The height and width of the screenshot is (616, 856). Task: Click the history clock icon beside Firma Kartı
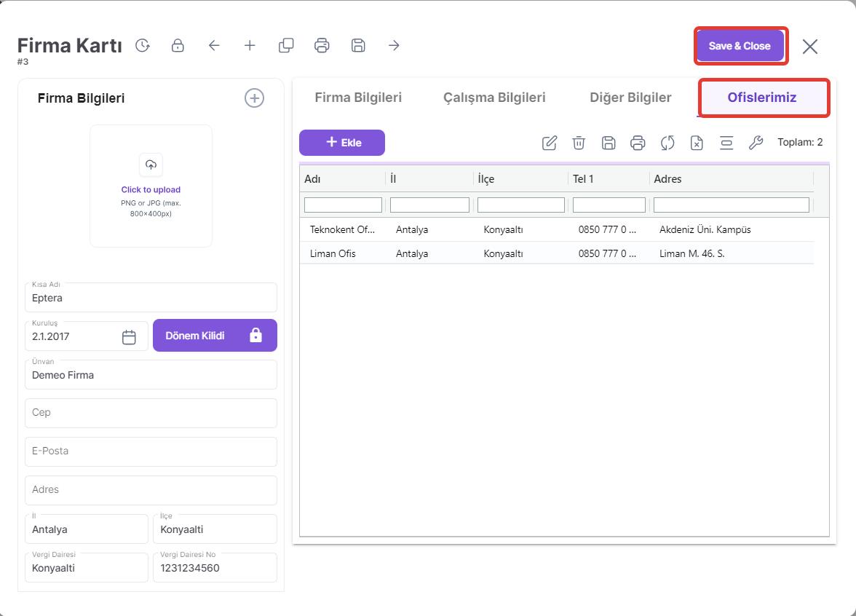tap(143, 46)
